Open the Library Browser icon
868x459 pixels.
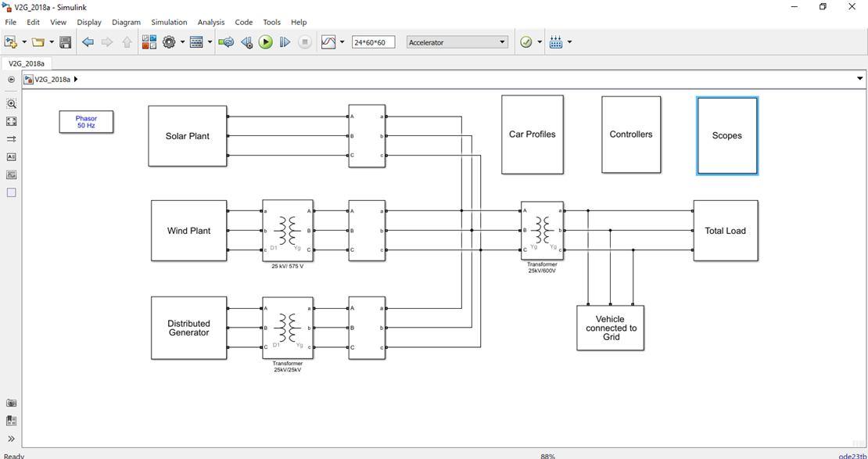[x=149, y=42]
